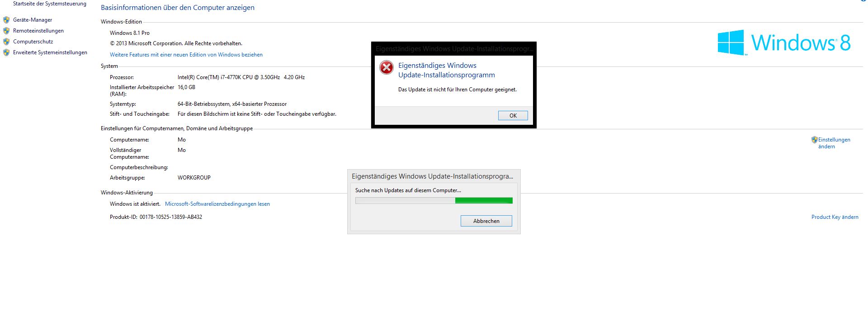Click the shield icon beside Remoteeinstellungen
Image resolution: width=868 pixels, height=331 pixels.
6,31
